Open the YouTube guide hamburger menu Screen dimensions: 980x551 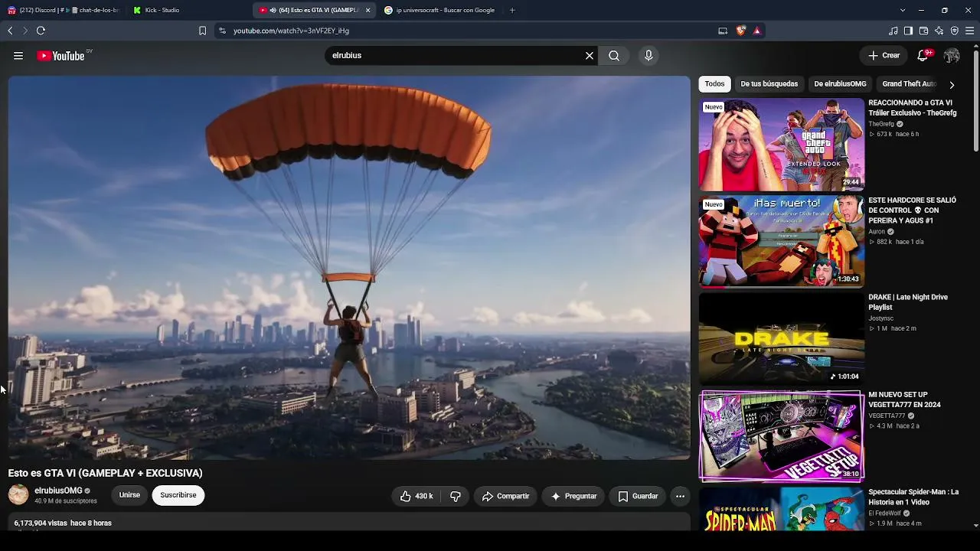click(18, 56)
